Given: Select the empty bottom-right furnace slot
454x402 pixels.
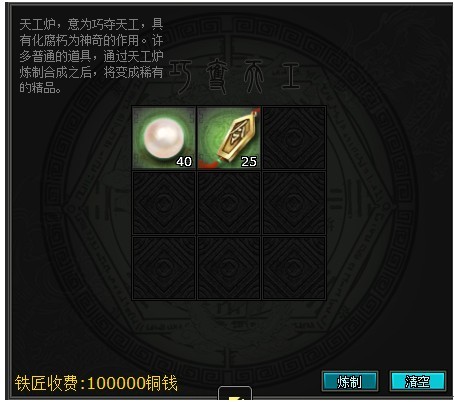Looking at the screenshot, I should pos(294,268).
